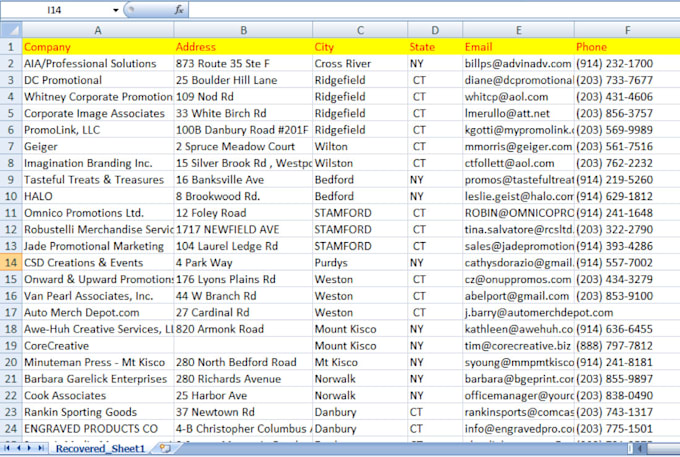680x457 pixels.
Task: Select cell 1717 NEWFIELD AVE
Action: (243, 230)
